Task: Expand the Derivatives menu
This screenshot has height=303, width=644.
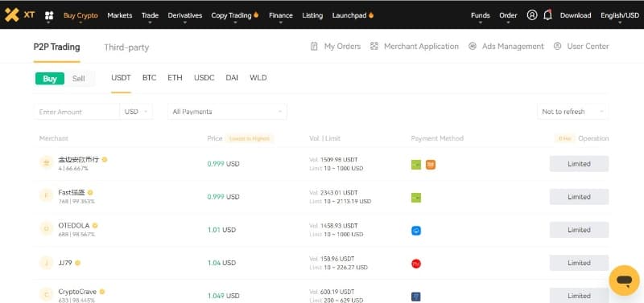Action: (185, 15)
